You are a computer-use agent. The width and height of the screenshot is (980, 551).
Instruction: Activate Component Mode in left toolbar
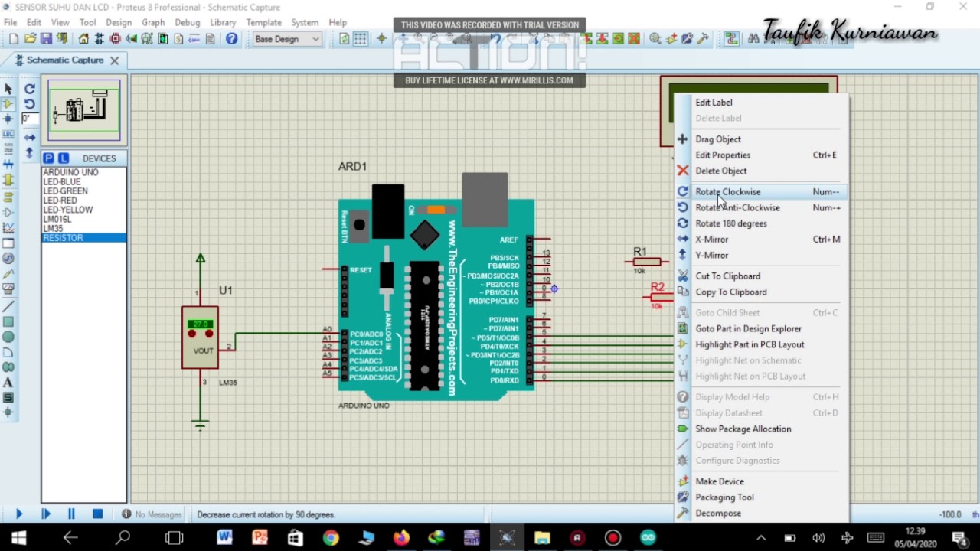(x=8, y=103)
